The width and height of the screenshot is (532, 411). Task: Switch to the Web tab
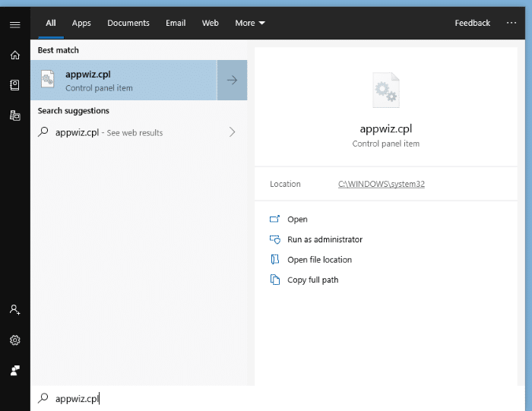tap(211, 23)
